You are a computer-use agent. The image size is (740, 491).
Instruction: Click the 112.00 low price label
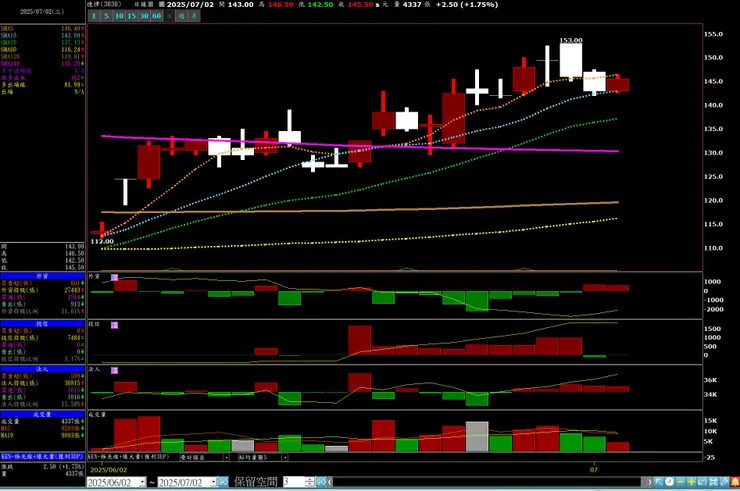tap(102, 241)
